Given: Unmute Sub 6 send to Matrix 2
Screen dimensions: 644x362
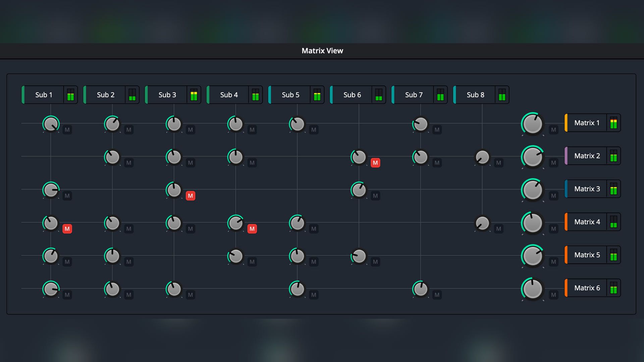Looking at the screenshot, I should 375,163.
